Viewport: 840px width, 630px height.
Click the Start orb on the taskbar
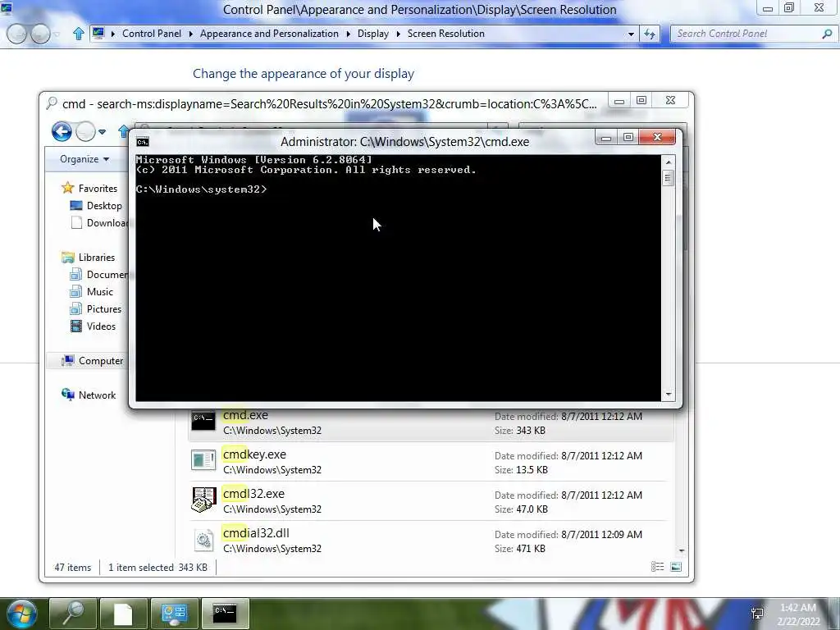tap(21, 614)
